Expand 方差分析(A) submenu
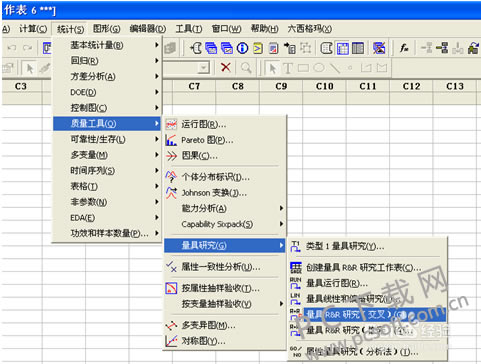Viewport: 481px width, 364px height. tap(107, 76)
